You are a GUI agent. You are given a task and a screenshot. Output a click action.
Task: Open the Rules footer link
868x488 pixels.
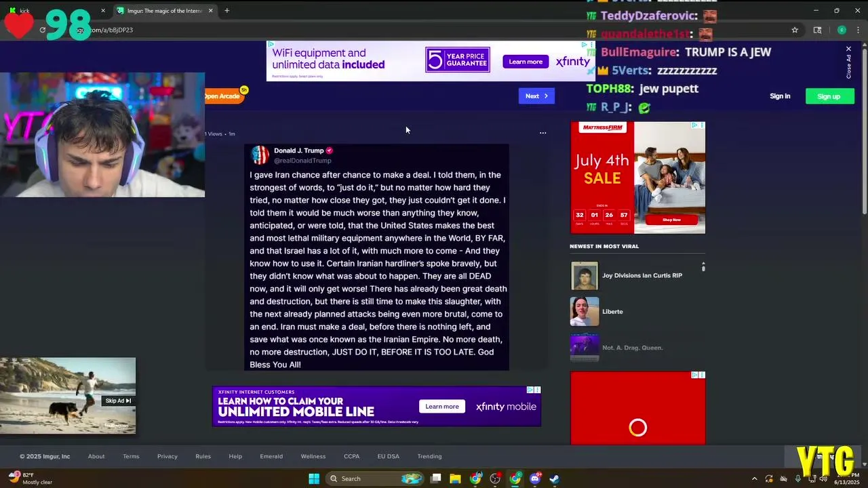pos(203,456)
